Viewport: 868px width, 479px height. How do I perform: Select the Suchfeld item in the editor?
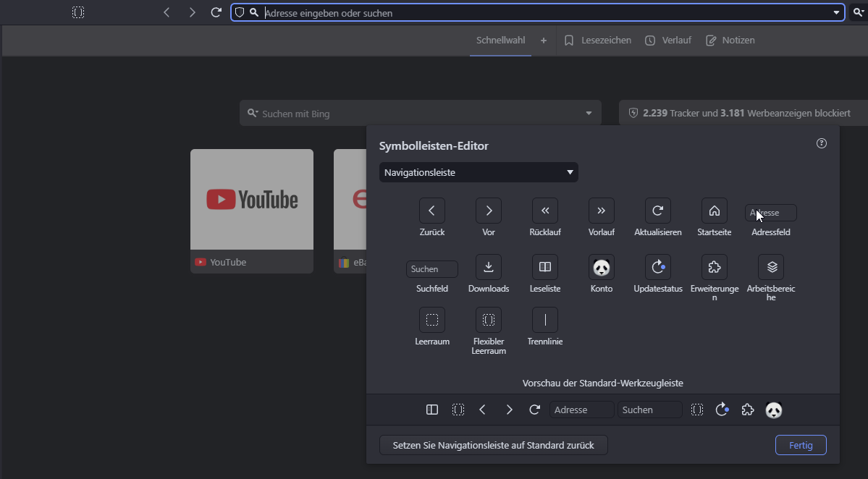[431, 269]
